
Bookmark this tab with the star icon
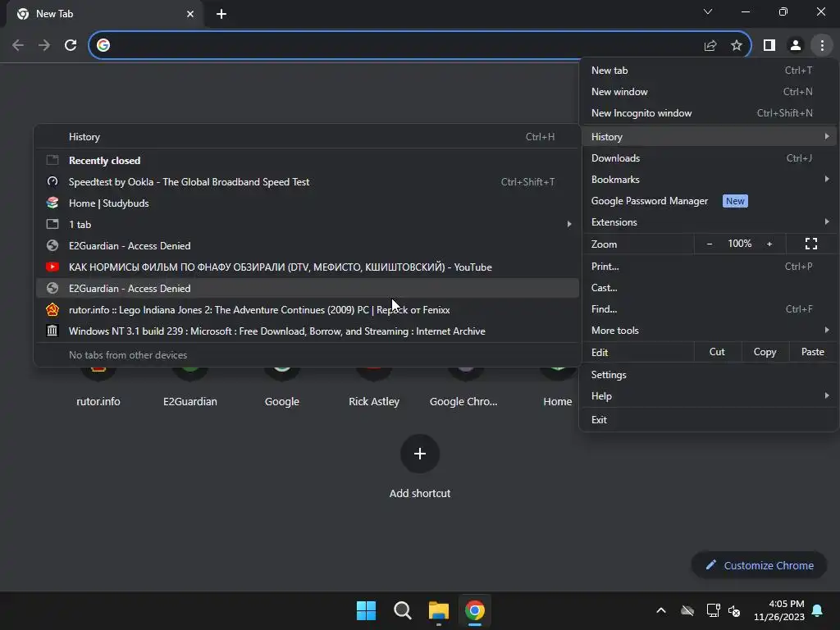[x=737, y=46]
